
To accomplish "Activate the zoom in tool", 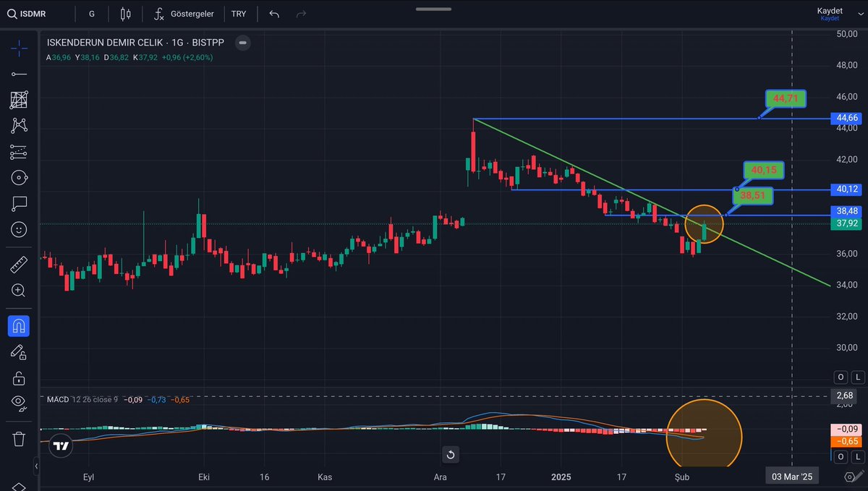I will click(x=20, y=290).
